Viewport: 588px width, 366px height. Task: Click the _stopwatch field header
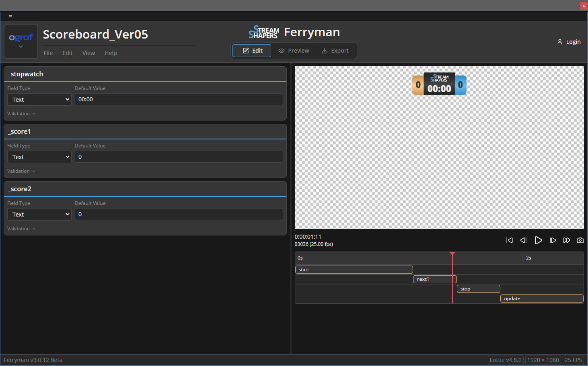click(x=145, y=74)
